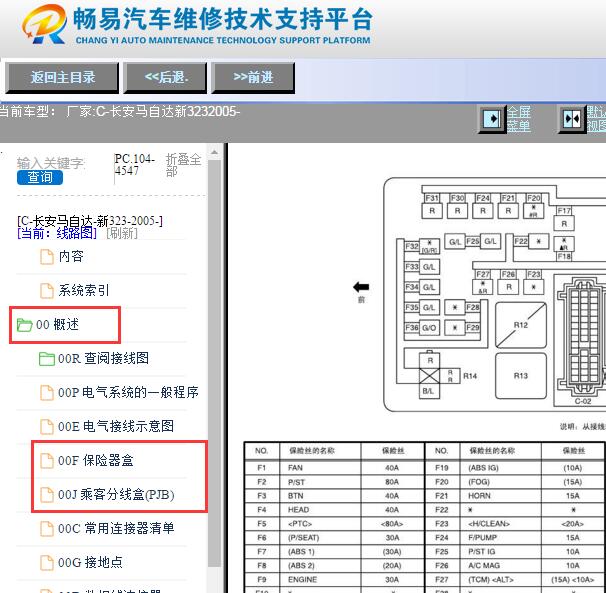Expand the 00R 查阅接线图 folder

(x=103, y=358)
